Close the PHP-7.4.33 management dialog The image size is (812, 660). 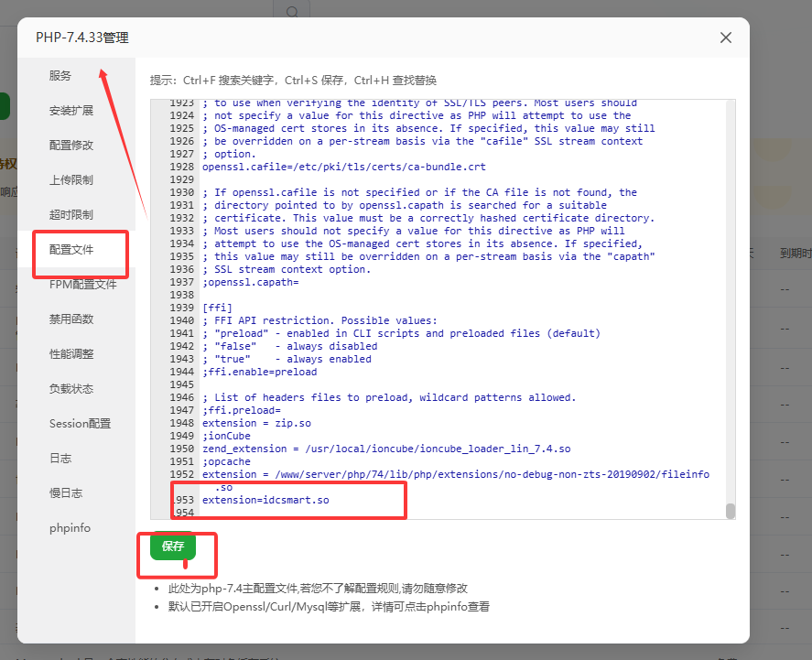pyautogui.click(x=726, y=38)
